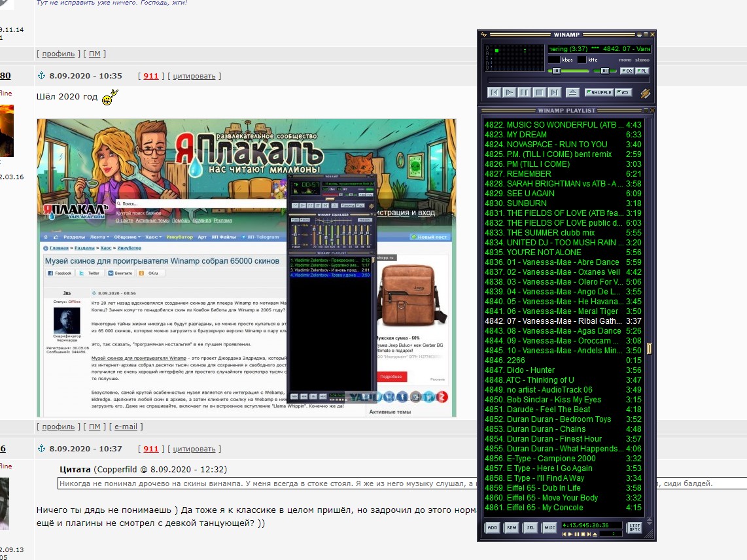The height and width of the screenshot is (560, 747).
Task: Open the LIST OPTS menu
Action: [634, 527]
